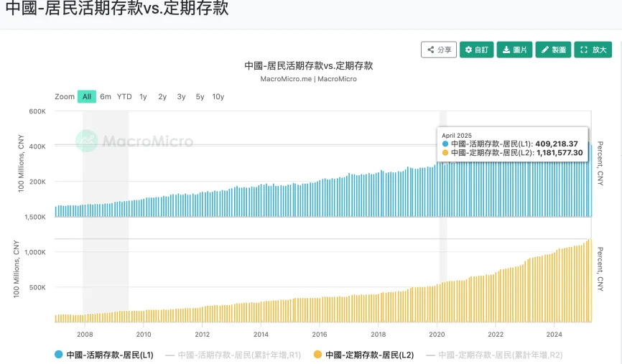The width and height of the screenshot is (622, 364).
Task: Toggle blue 活期存款-居民(L1) legend series
Action: 104,355
